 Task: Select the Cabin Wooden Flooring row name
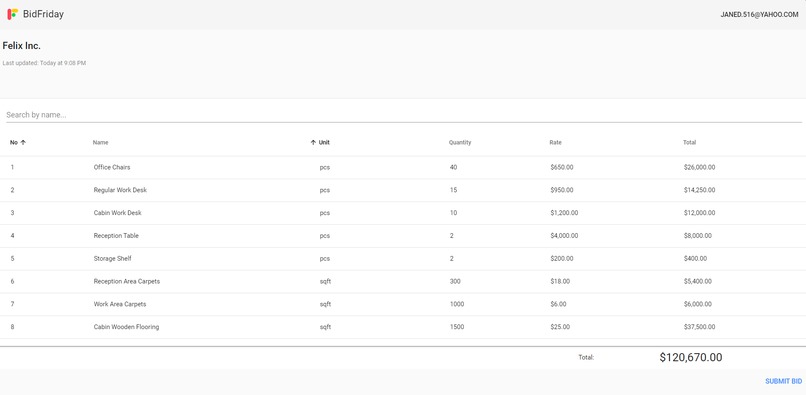coord(126,327)
